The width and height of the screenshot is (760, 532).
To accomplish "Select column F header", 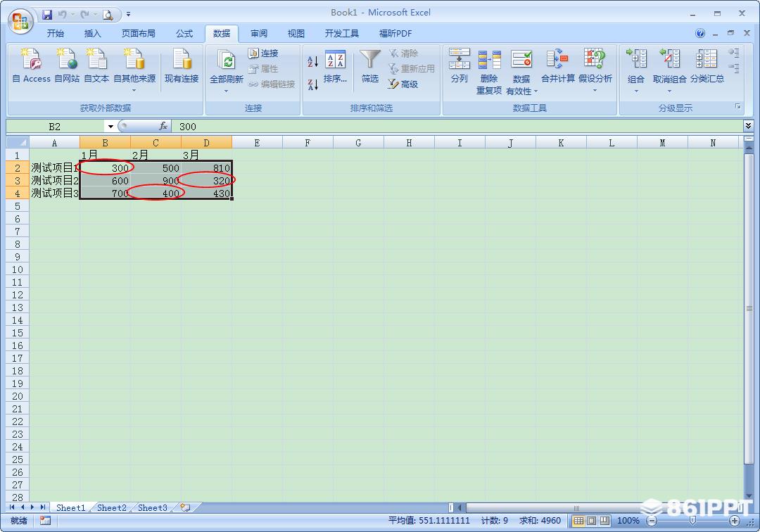I will 308,142.
